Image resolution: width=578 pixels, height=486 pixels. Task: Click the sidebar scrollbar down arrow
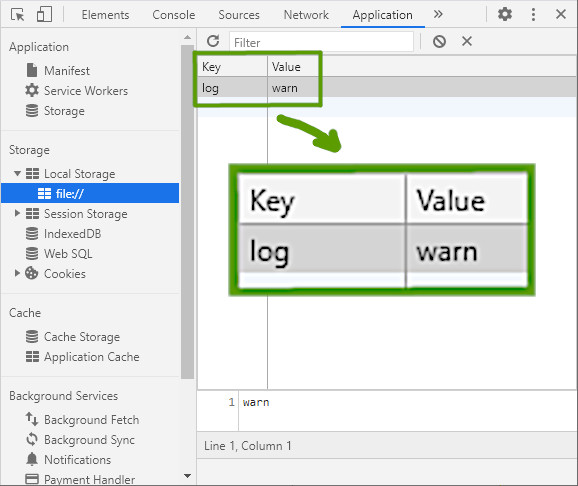click(187, 476)
